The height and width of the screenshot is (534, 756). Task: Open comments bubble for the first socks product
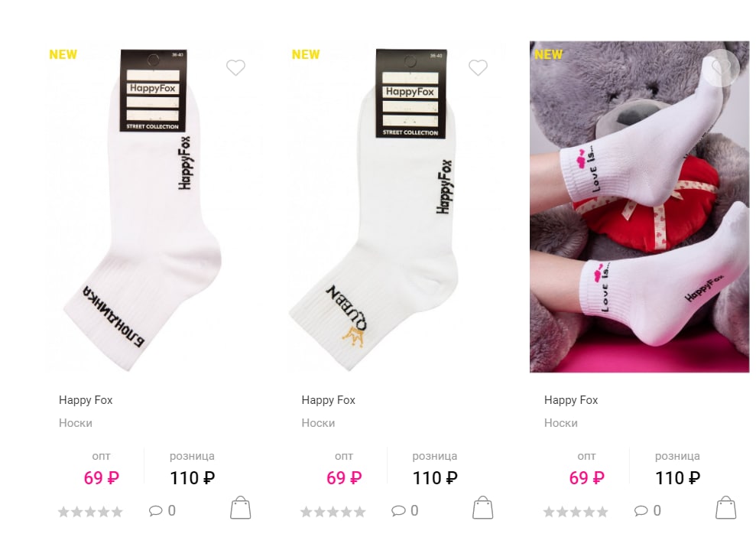162,510
